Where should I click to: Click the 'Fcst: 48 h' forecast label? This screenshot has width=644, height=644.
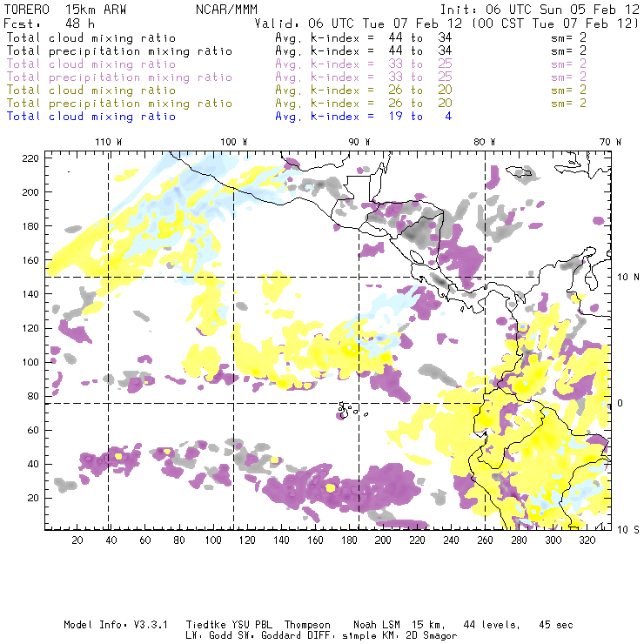50,23
